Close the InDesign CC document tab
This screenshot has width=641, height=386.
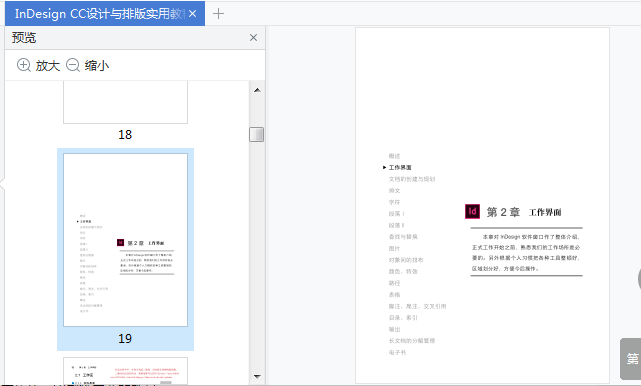pyautogui.click(x=193, y=14)
